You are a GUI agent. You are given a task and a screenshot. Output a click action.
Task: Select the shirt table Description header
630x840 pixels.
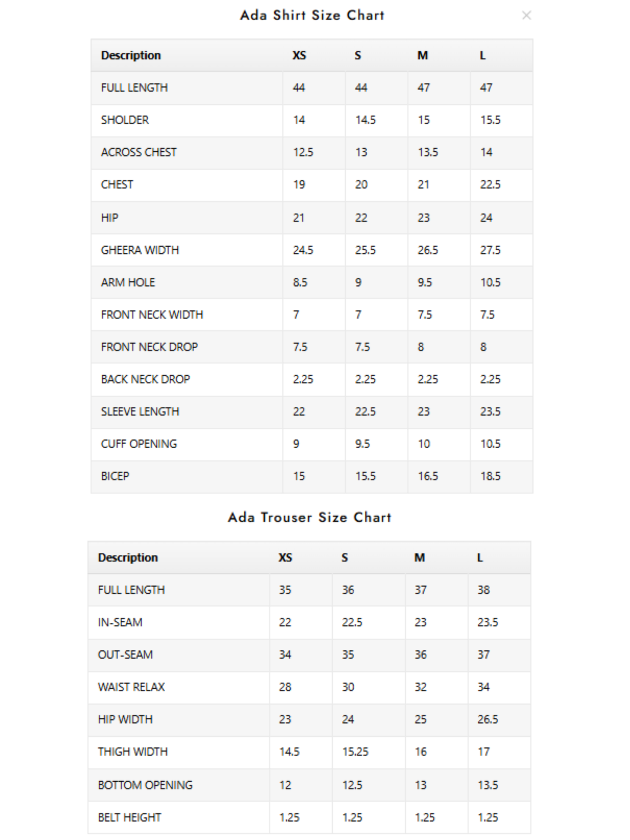click(x=131, y=55)
